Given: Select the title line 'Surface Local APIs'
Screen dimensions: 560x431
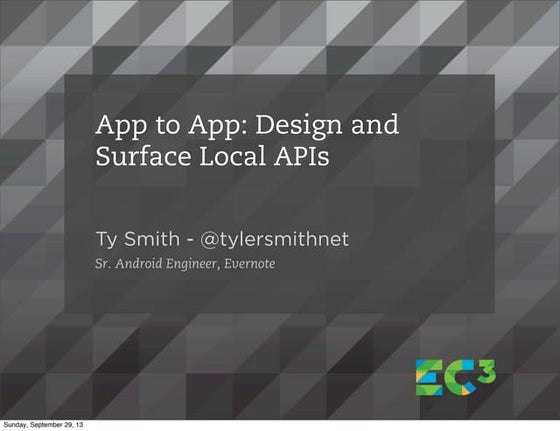Looking at the screenshot, I should (x=212, y=156).
